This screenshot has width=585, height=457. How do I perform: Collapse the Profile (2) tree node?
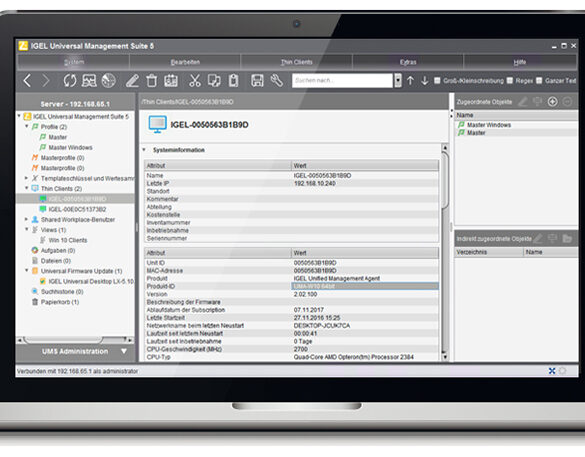click(x=26, y=126)
